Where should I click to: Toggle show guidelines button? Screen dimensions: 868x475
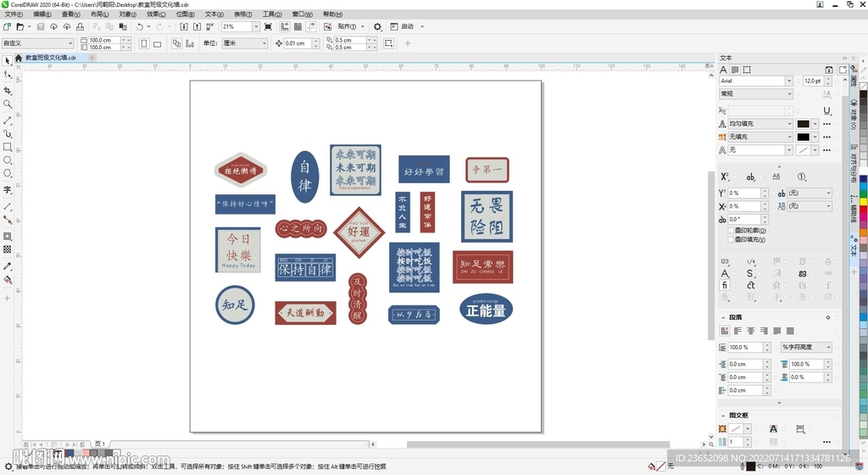[x=311, y=26]
